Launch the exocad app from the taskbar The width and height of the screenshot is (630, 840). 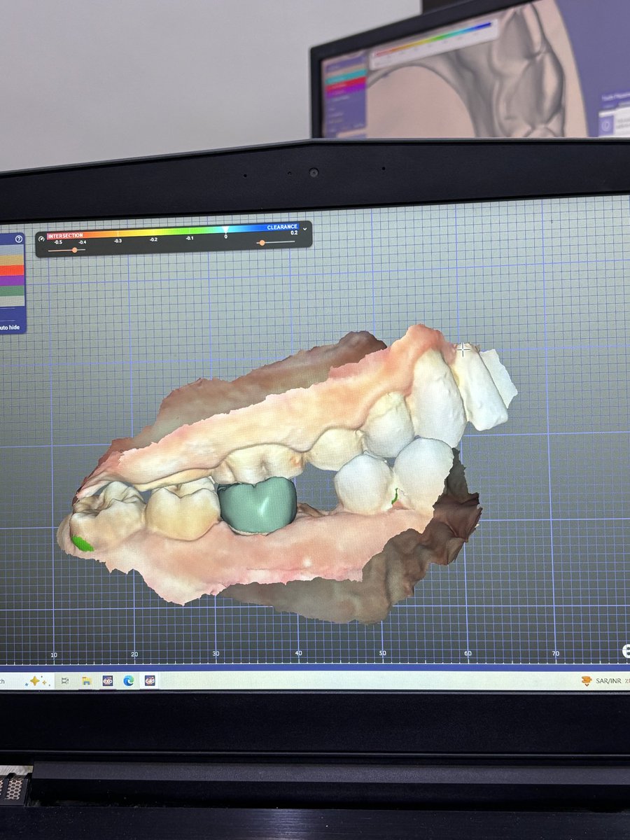(108, 680)
